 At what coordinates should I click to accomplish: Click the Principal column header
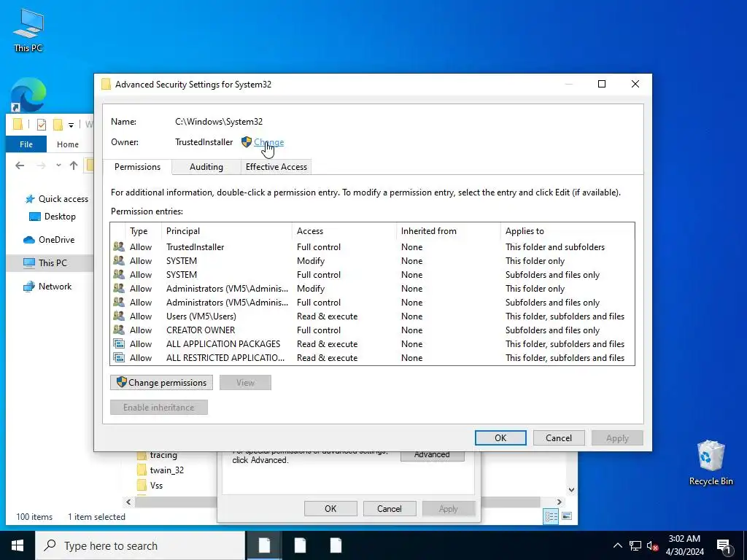coord(227,231)
